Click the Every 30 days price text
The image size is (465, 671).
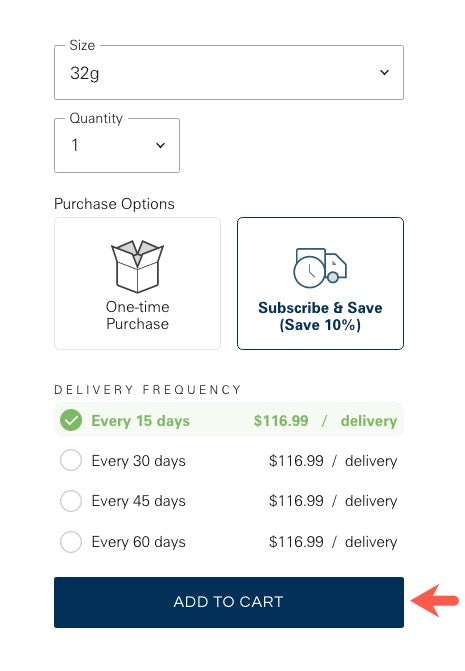[333, 461]
